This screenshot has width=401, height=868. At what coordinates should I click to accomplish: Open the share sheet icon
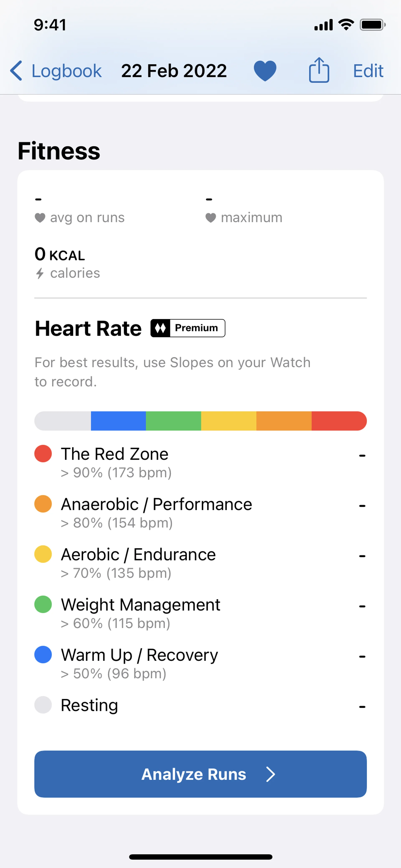319,70
